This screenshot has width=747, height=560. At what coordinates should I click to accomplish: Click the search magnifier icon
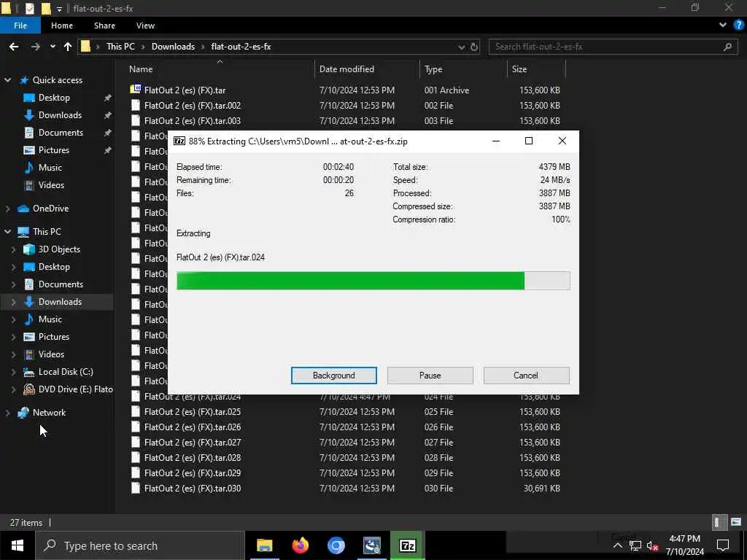pyautogui.click(x=727, y=47)
